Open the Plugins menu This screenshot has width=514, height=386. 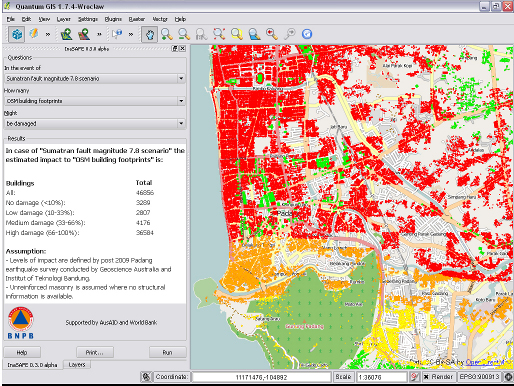pyautogui.click(x=113, y=19)
